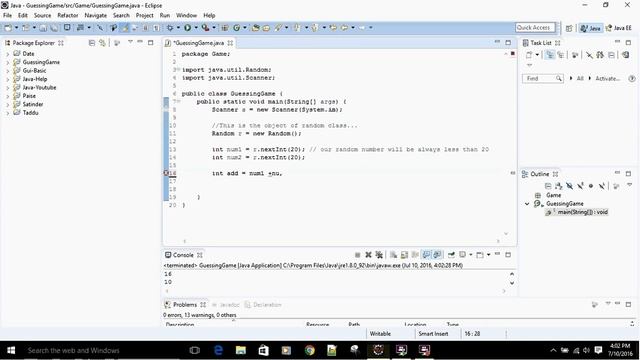Toggle Hide Fields in Outline toolbar
Viewport: 640px width, 360px height.
(x=569, y=186)
